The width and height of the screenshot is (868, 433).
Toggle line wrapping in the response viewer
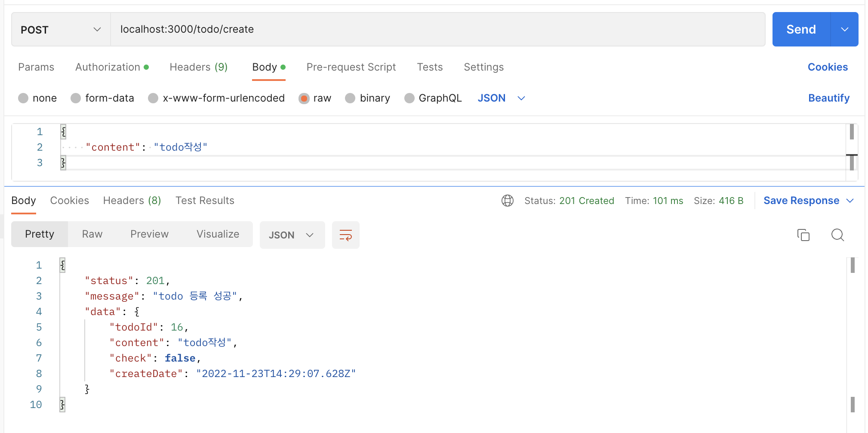click(345, 235)
